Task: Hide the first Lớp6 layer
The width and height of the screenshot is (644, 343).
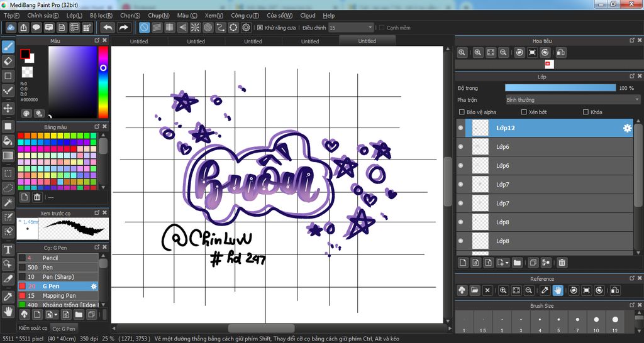Action: point(461,147)
